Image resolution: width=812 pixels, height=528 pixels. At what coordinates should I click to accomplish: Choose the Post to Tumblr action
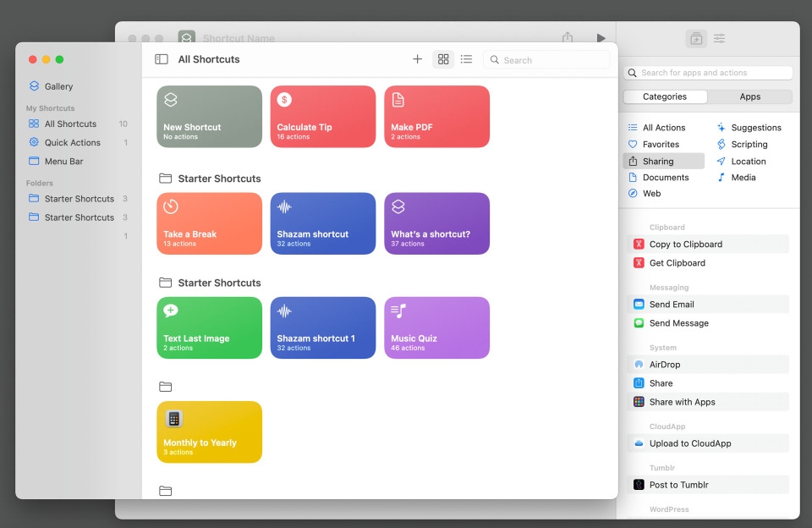708,485
